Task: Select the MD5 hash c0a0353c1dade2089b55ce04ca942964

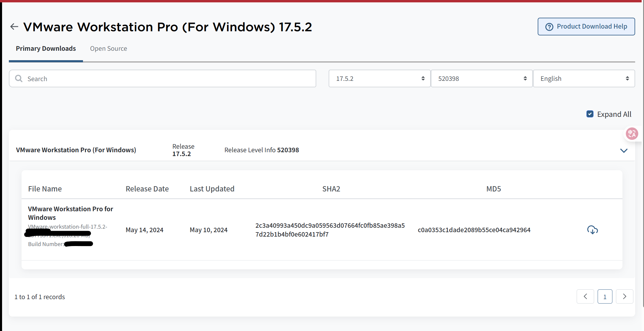Action: click(x=474, y=230)
